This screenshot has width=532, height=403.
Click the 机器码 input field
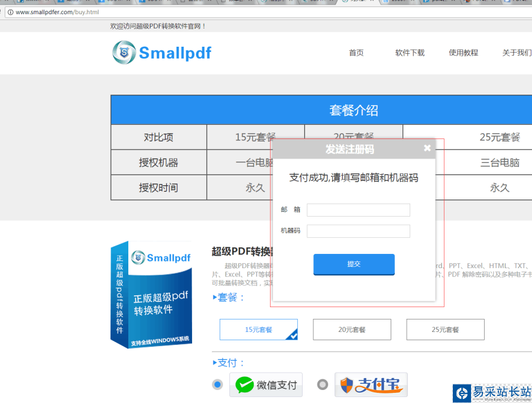point(358,231)
